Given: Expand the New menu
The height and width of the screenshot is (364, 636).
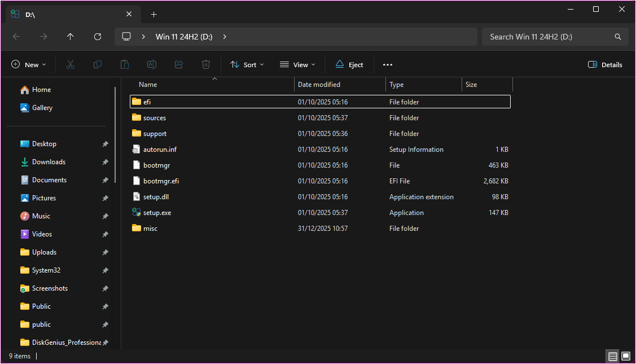Looking at the screenshot, I should point(28,64).
